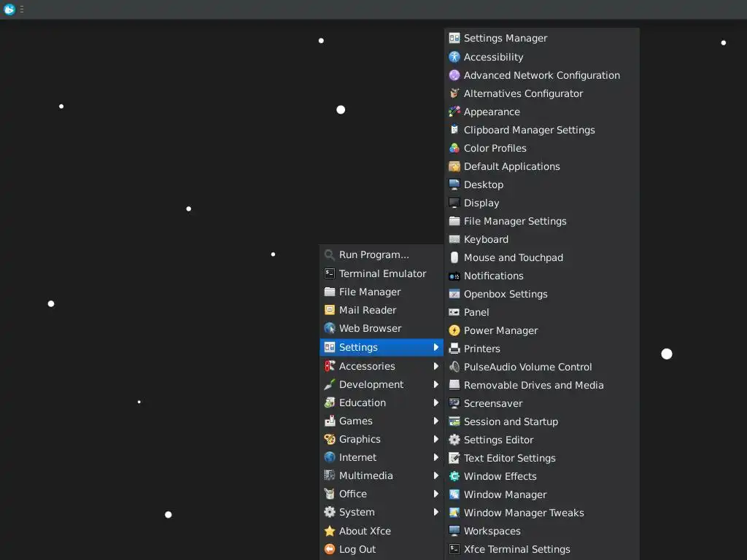Click the Mail Reader envelope icon

click(329, 310)
